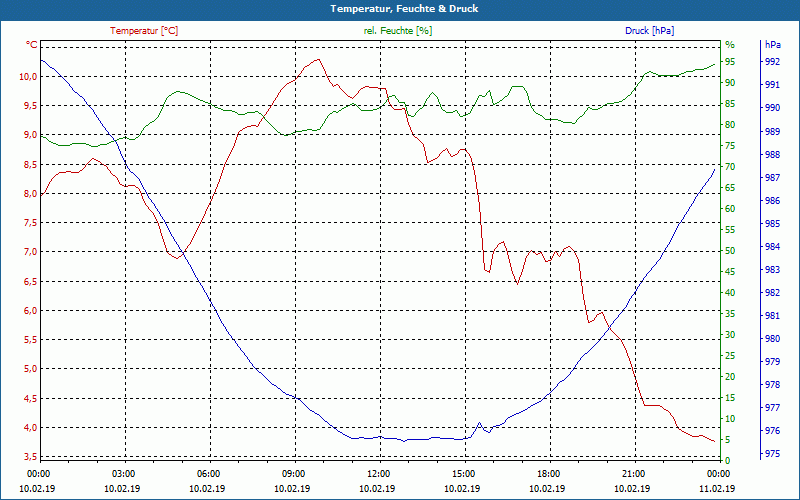The width and height of the screenshot is (800, 500).
Task: Click the '25' humidity axis value
Action: pyautogui.click(x=730, y=356)
